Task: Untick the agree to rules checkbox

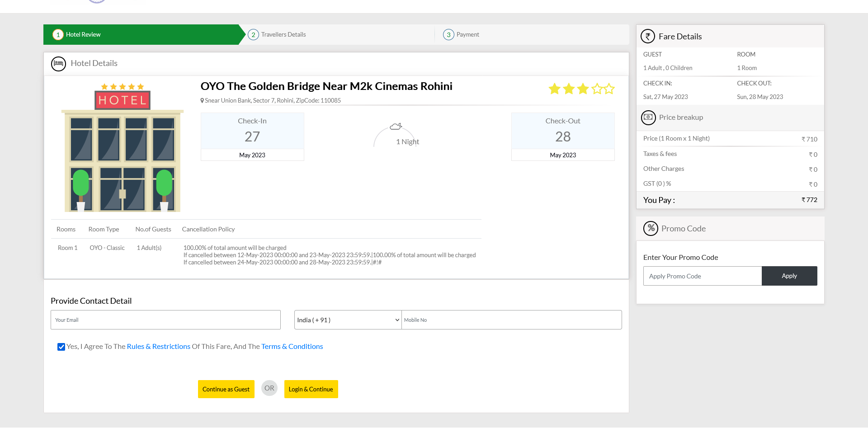Action: point(61,347)
